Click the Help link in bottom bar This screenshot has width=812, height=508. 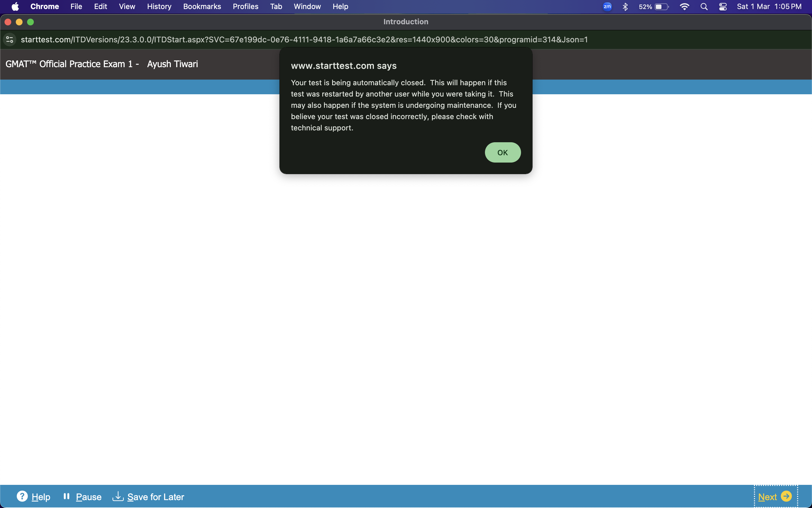pos(41,497)
